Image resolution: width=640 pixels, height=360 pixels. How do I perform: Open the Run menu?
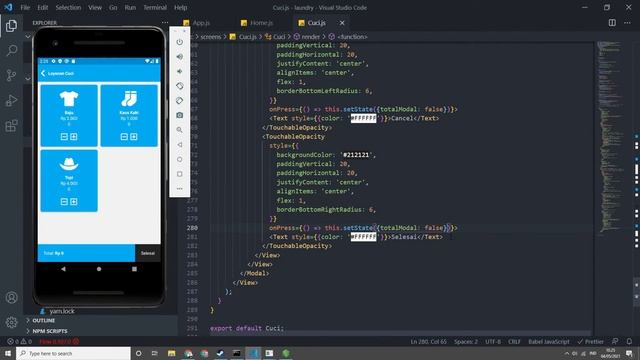130,7
